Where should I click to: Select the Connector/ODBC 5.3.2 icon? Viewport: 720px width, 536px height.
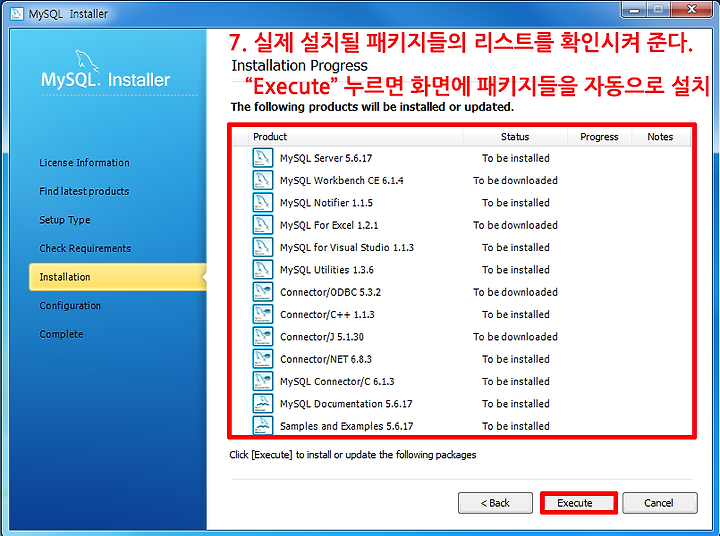click(x=263, y=292)
